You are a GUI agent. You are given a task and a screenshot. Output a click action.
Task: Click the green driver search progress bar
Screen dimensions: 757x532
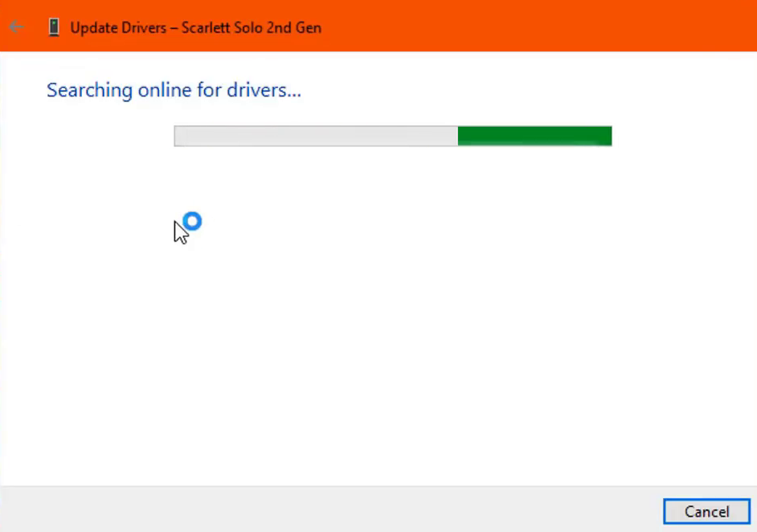click(x=393, y=136)
